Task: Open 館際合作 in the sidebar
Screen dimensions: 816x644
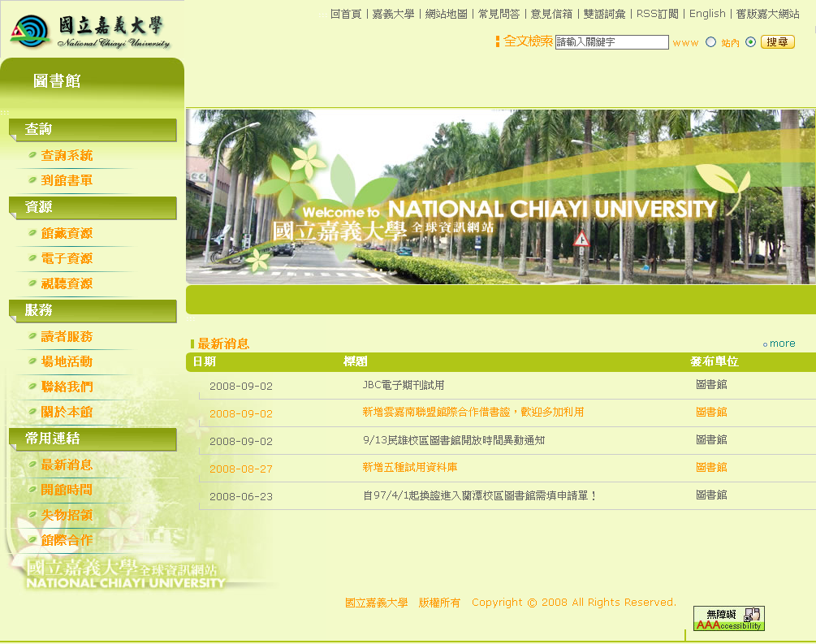Action: 67,540
